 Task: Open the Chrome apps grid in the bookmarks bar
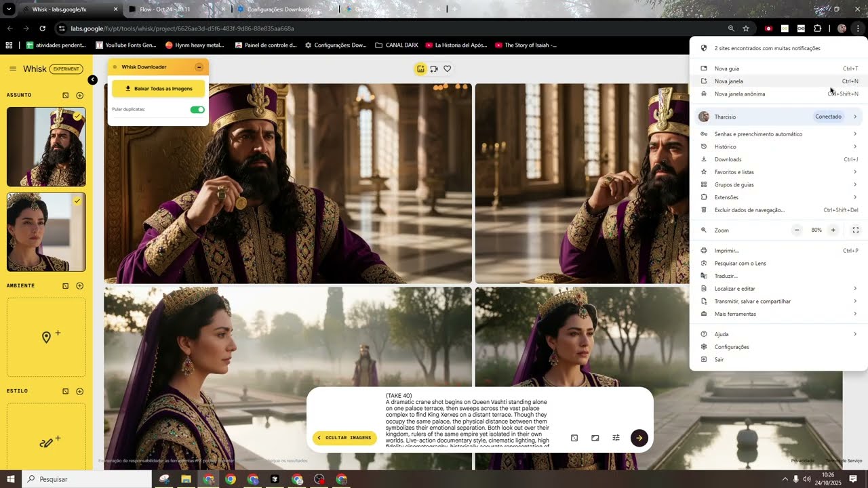tap(9, 45)
